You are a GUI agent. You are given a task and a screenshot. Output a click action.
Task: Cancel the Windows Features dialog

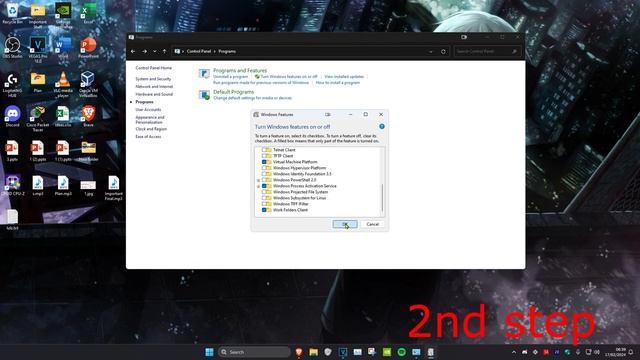coord(372,224)
